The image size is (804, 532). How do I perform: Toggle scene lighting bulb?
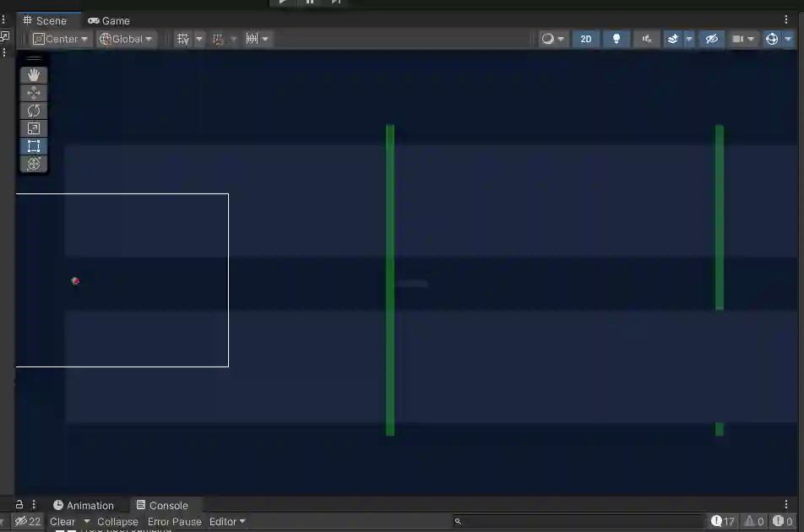point(617,39)
